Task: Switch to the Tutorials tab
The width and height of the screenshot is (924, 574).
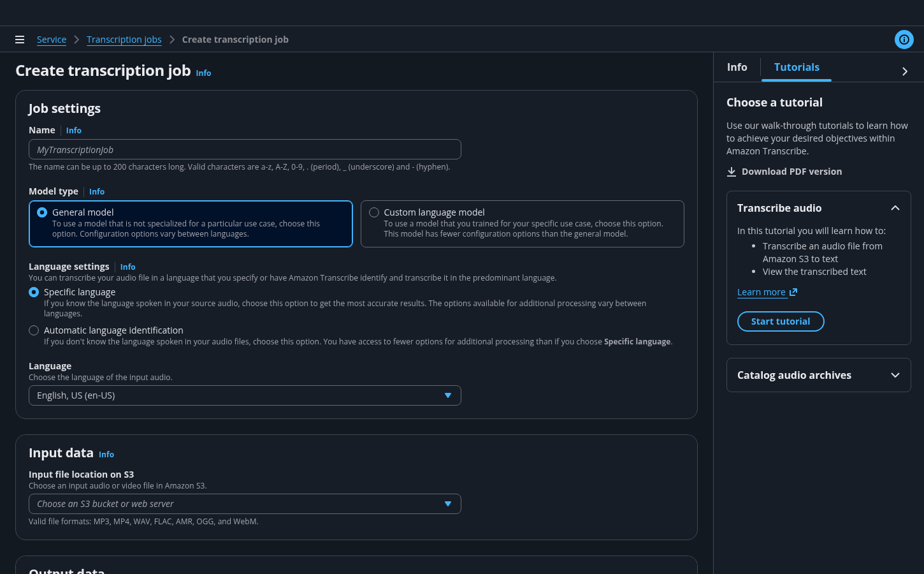Action: tap(796, 67)
